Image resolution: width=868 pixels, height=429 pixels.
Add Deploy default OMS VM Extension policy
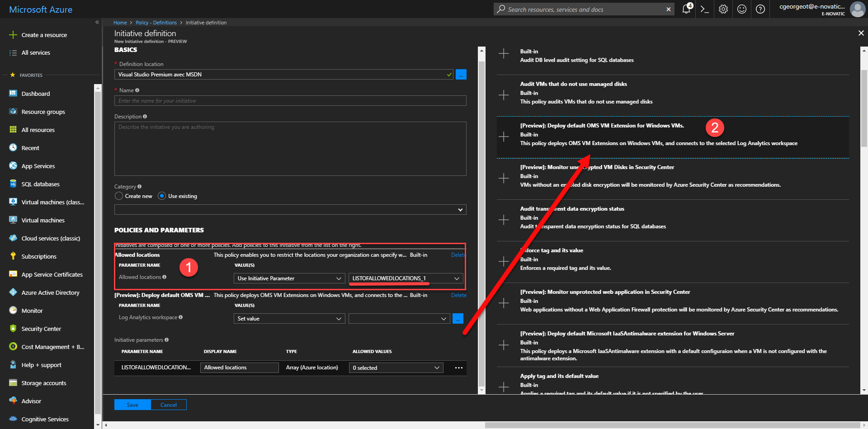point(504,137)
